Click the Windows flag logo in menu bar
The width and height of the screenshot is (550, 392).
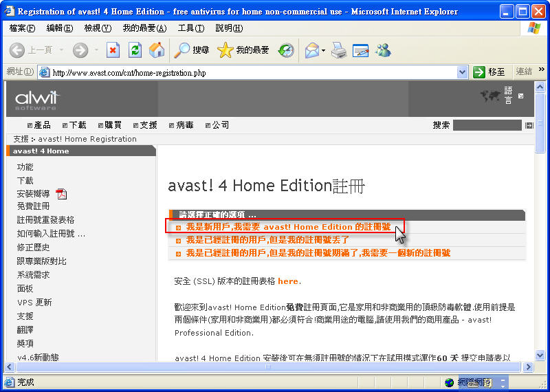tap(534, 28)
